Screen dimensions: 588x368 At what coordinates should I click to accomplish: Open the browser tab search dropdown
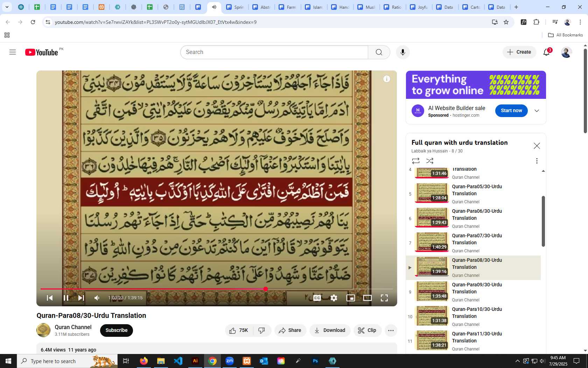[x=7, y=7]
